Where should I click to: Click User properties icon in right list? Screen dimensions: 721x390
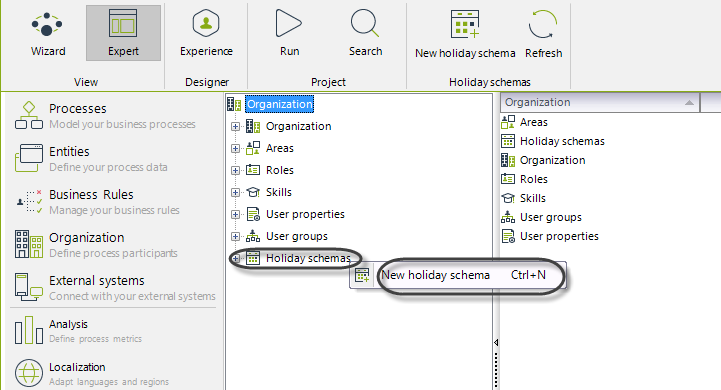(508, 236)
